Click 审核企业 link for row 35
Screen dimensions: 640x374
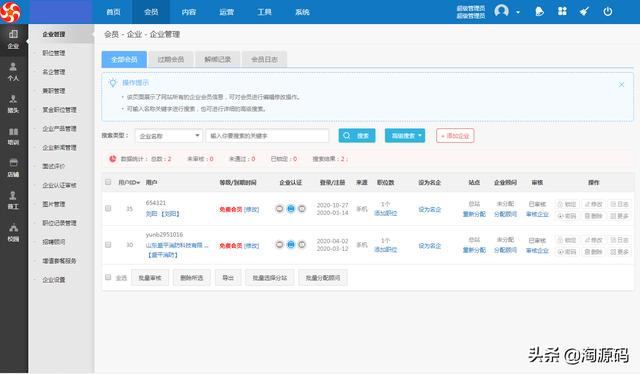(x=537, y=214)
